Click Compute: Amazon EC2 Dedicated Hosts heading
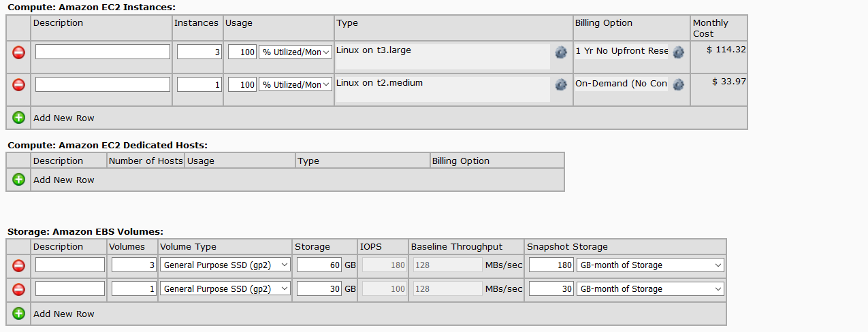The width and height of the screenshot is (868, 332). [107, 145]
